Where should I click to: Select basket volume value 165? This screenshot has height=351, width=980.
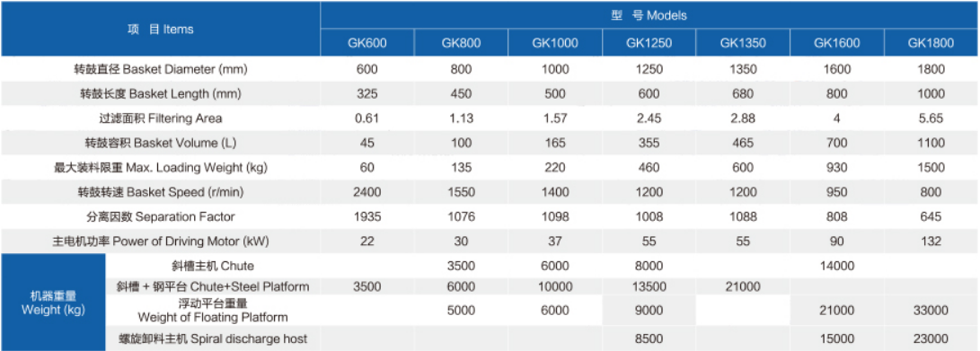(x=555, y=143)
